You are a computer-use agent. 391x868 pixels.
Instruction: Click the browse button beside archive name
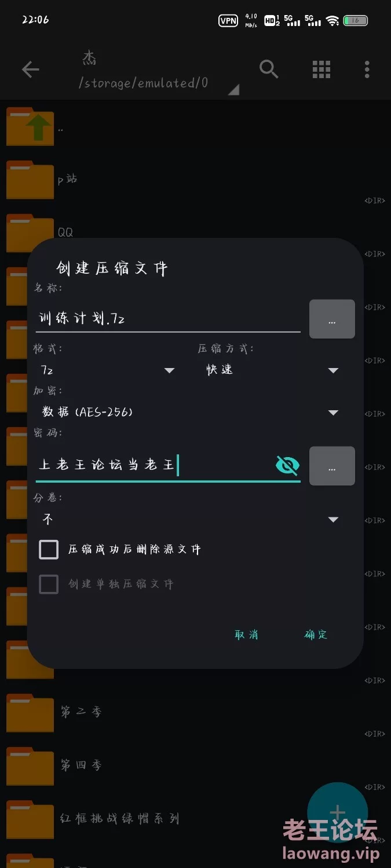[x=332, y=319]
